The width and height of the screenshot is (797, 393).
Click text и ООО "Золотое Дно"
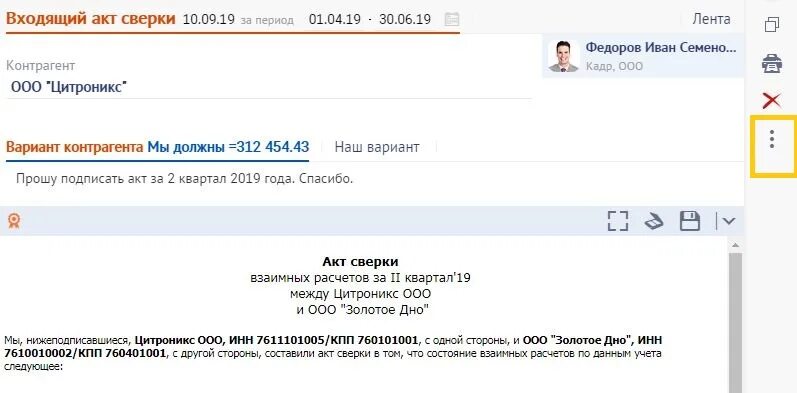point(363,310)
